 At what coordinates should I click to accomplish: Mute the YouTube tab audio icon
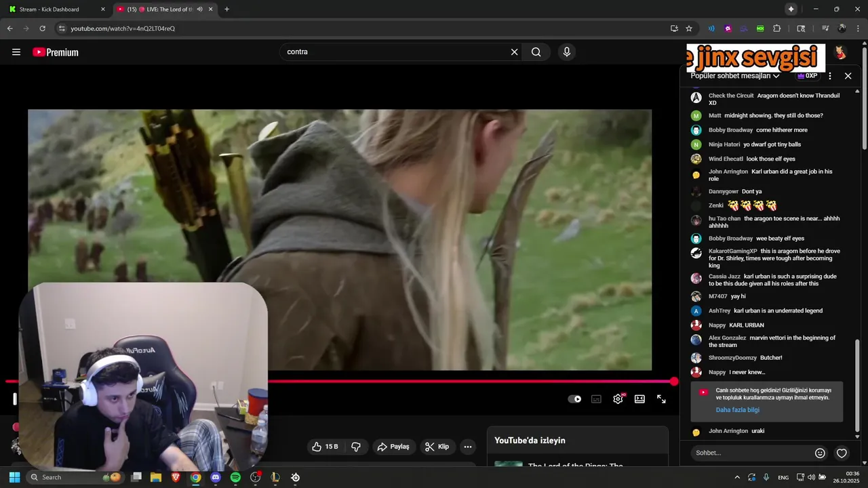tap(199, 9)
